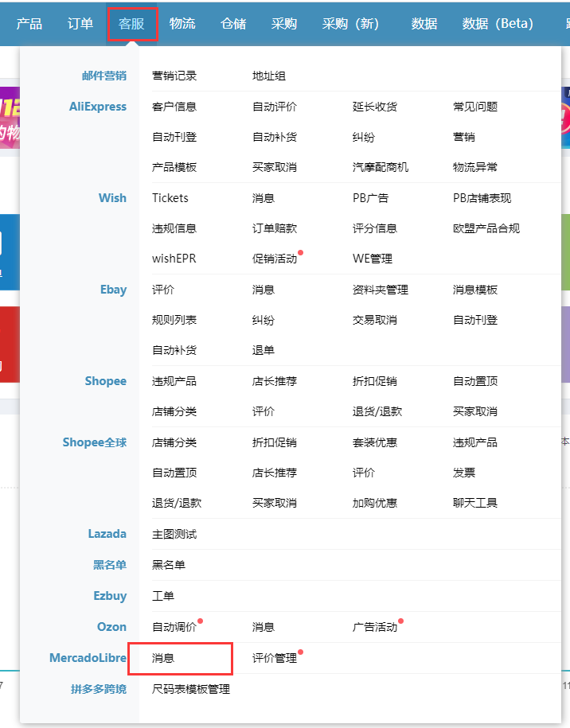Image resolution: width=570 pixels, height=728 pixels.
Task: Open the 数据 top menu
Action: 424,24
